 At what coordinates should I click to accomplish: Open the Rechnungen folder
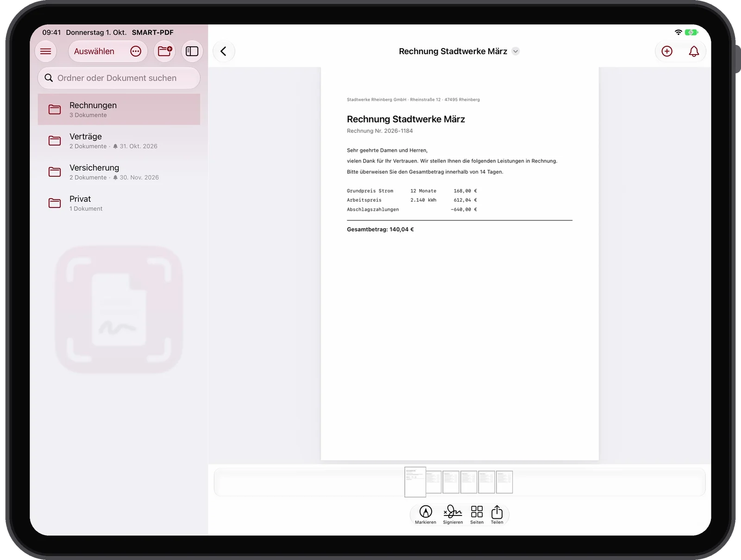119,109
